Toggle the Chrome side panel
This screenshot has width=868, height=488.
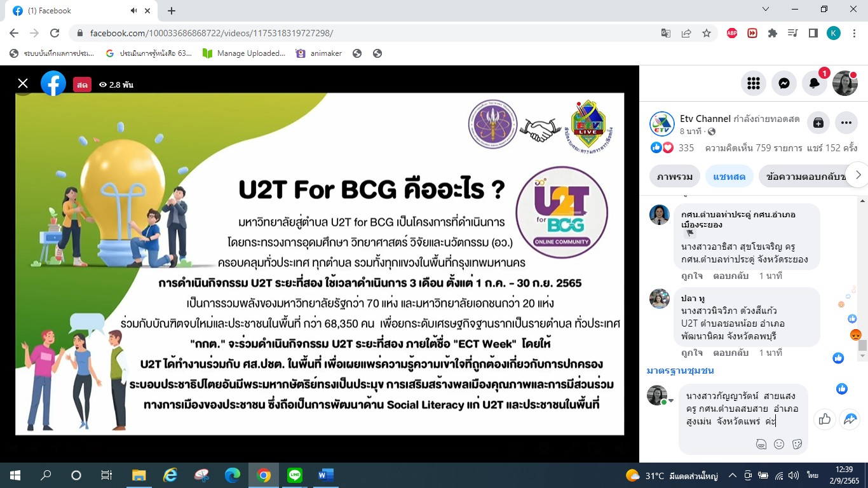[x=813, y=33]
